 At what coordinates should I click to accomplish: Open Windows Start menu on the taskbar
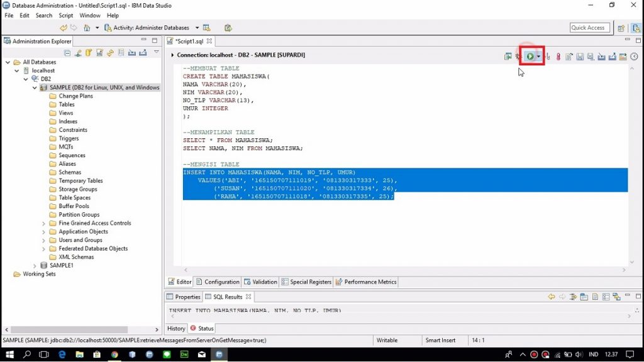(x=9, y=354)
